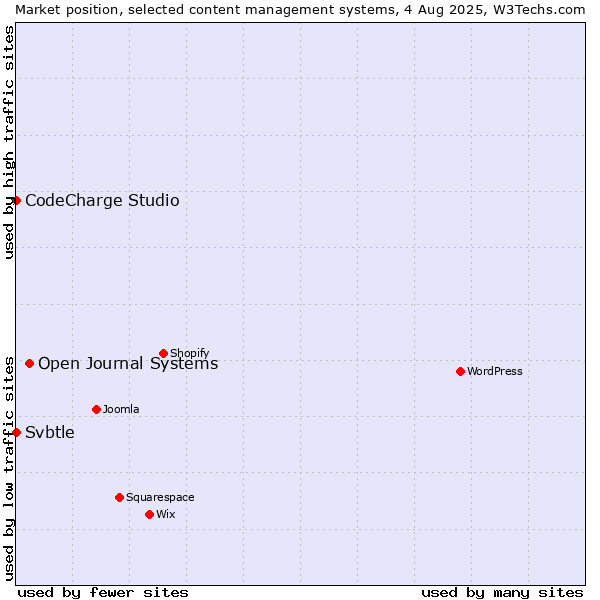The height and width of the screenshot is (600, 600).
Task: Click 'used by low traffic sites' axis caption
Action: click(x=8, y=469)
